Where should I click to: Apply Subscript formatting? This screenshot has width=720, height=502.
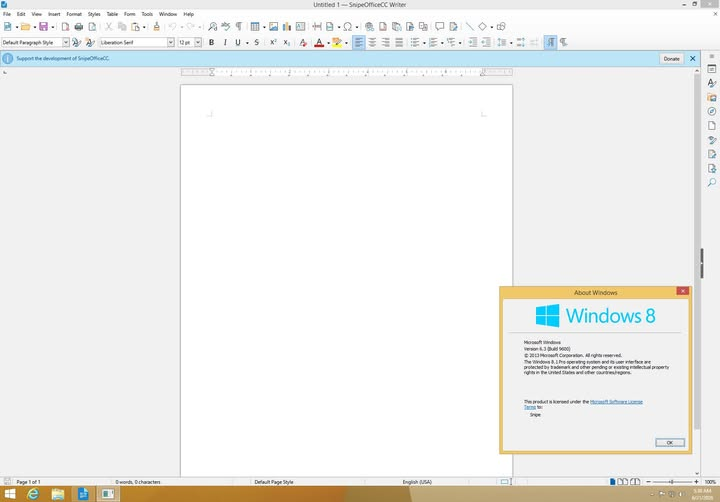tap(287, 42)
